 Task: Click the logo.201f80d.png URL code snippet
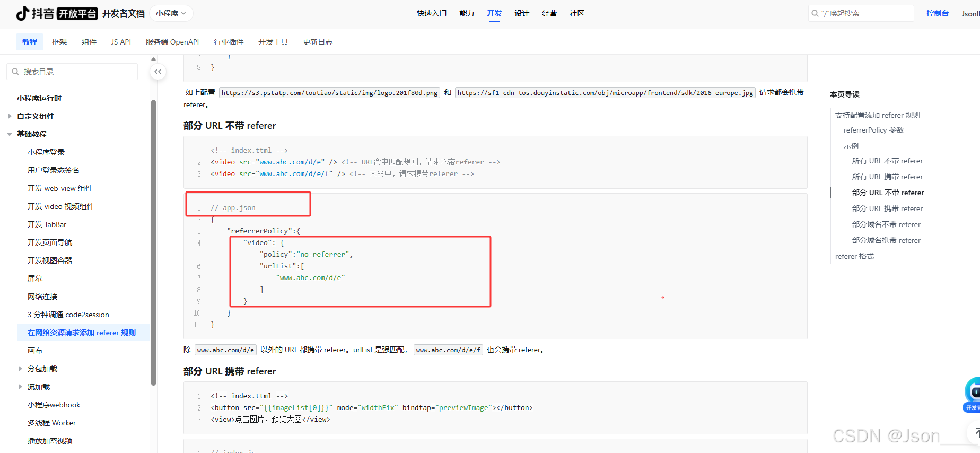point(329,93)
